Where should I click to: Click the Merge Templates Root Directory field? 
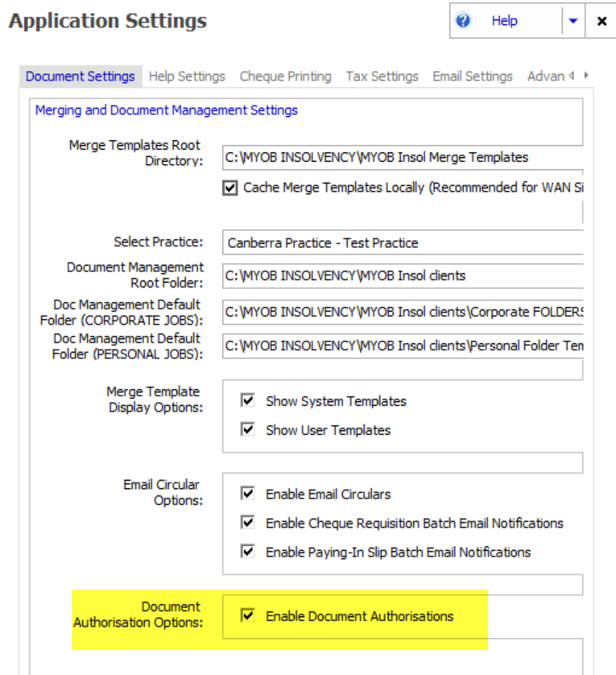403,157
